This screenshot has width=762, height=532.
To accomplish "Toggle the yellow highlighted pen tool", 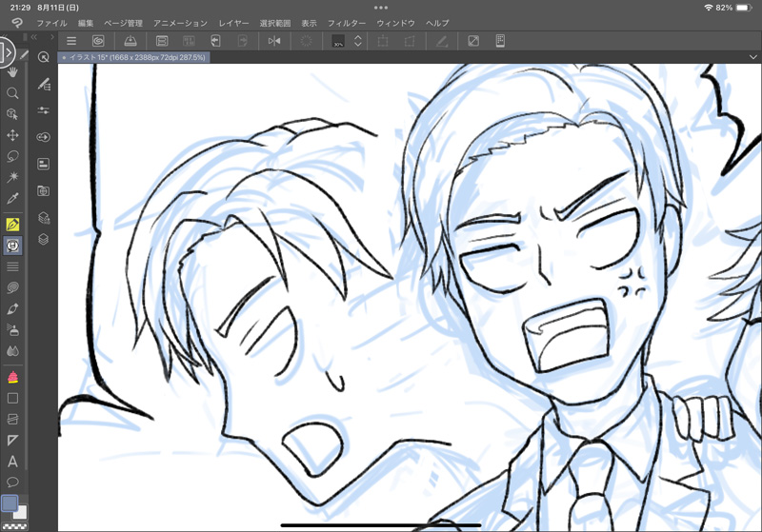I will [13, 226].
